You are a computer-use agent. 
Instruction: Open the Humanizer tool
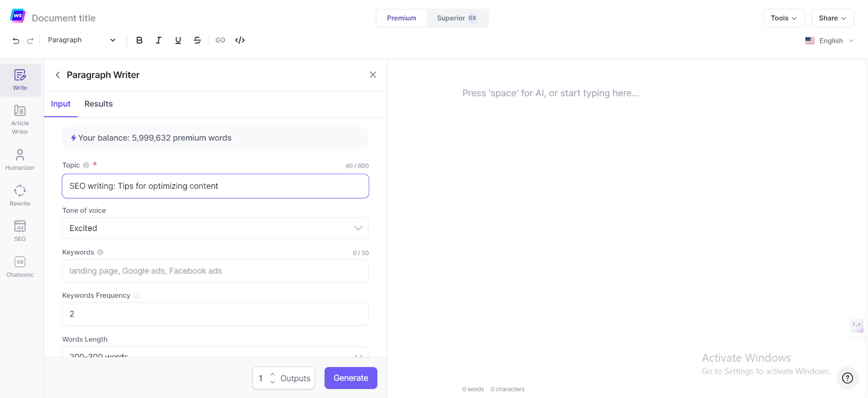pyautogui.click(x=20, y=160)
